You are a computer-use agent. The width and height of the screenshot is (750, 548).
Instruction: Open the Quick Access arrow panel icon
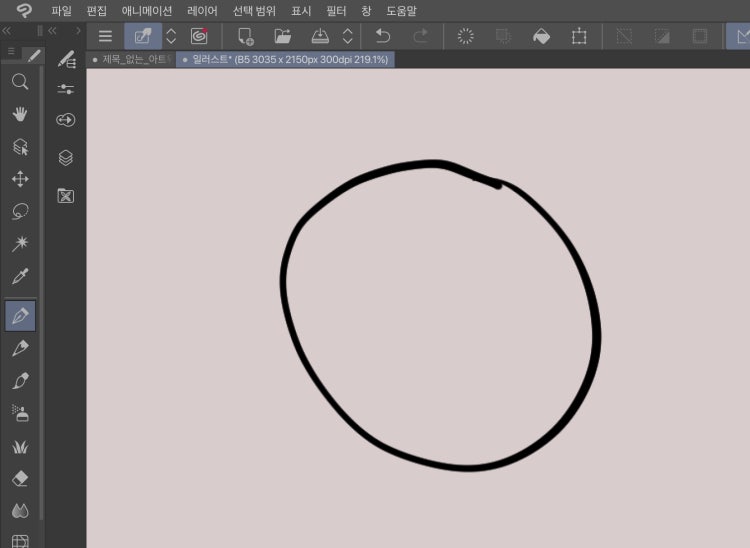pos(66,120)
